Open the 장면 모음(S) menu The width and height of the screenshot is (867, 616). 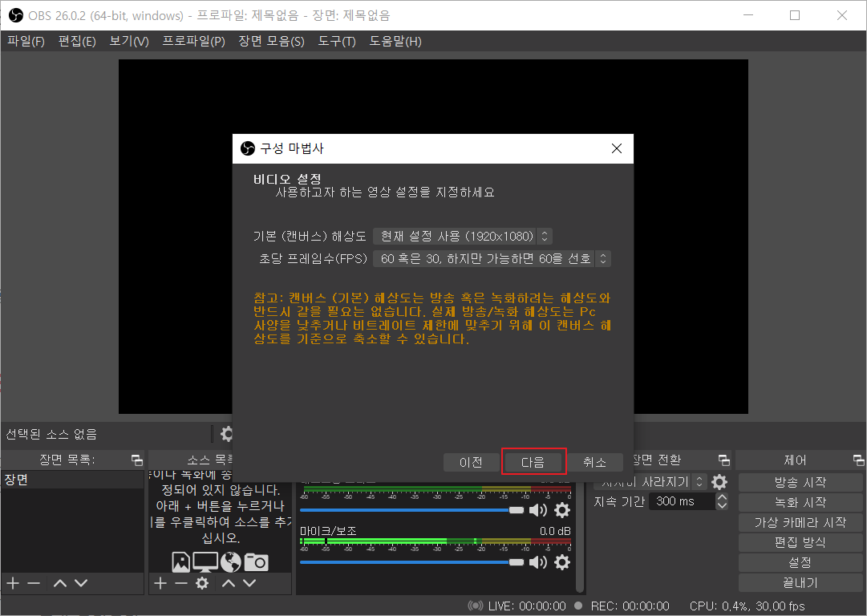click(271, 42)
